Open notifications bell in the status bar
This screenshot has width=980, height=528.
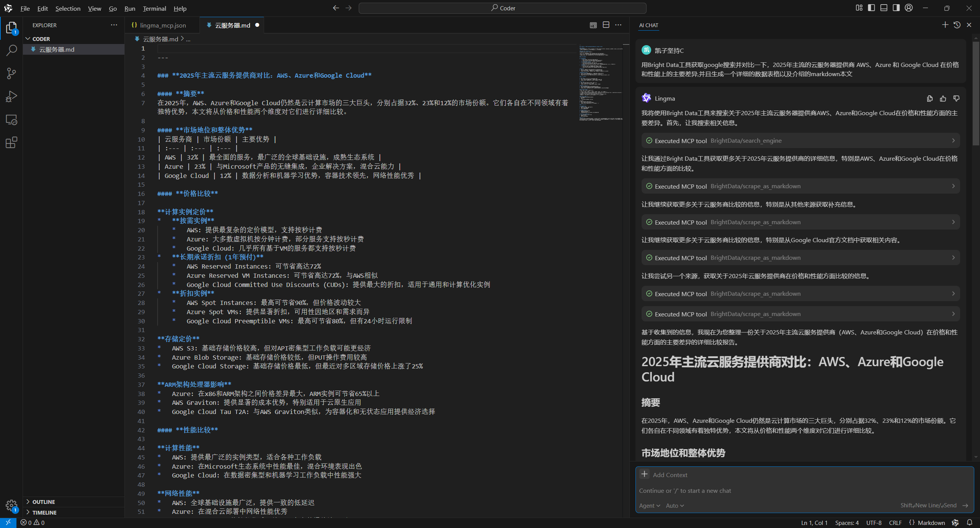point(970,523)
